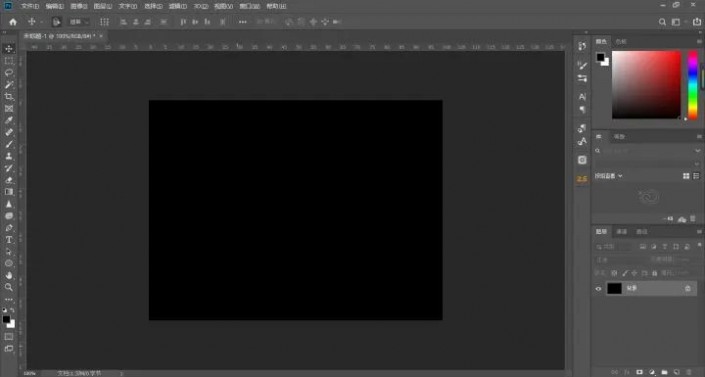Open the Color panel flyout menu
Viewport: 705px width, 377px height.
(699, 41)
